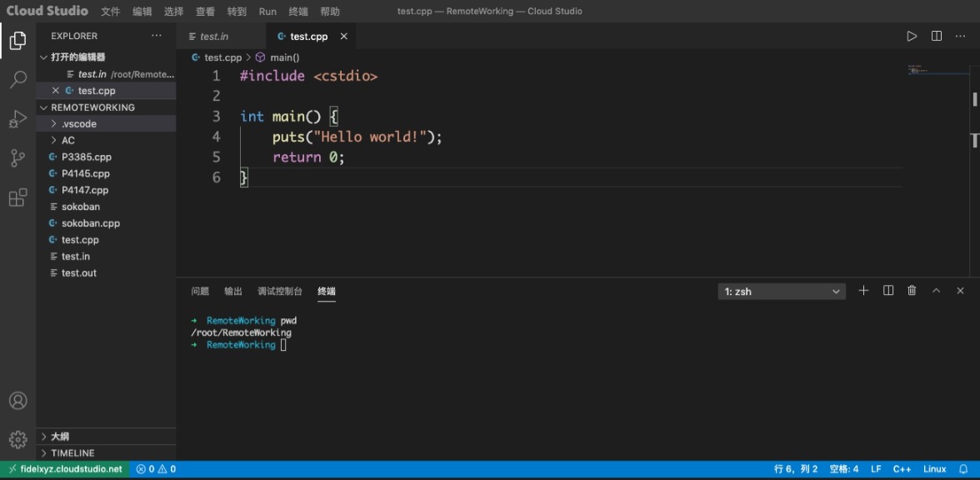Open the Run menu
Screen dimensions: 980x480
coord(267,12)
